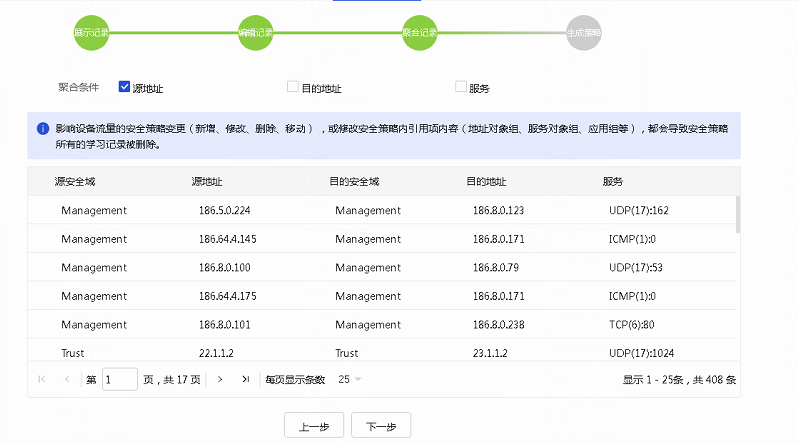The height and width of the screenshot is (445, 798).
Task: Select the 聚合记录 step circle
Action: coord(420,32)
